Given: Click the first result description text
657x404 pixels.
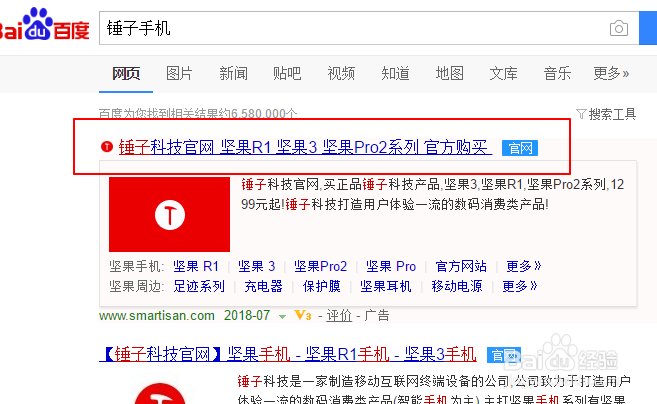Looking at the screenshot, I should click(432, 194).
